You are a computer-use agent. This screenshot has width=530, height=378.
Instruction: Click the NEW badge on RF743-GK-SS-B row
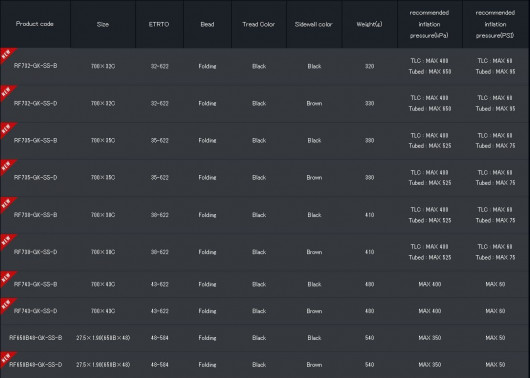[x=7, y=278]
